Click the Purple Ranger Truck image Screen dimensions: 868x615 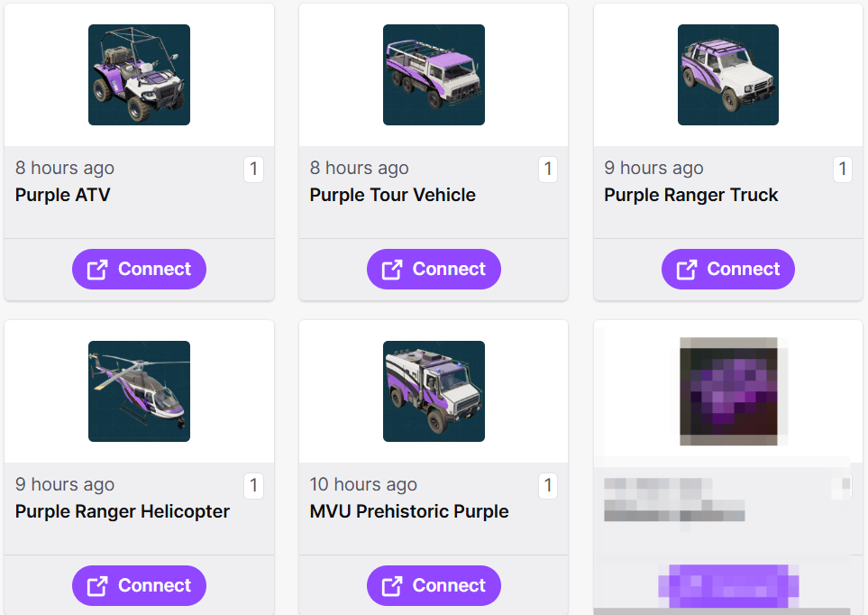coord(728,75)
